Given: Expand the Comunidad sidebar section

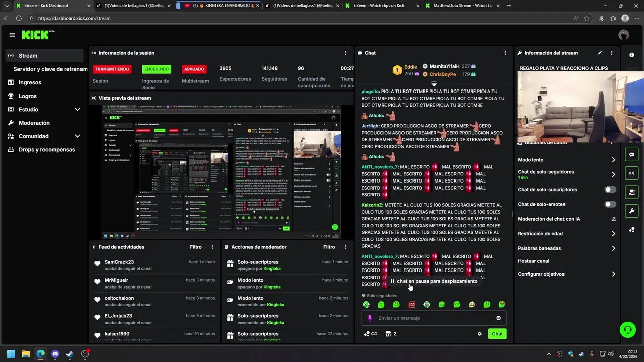Looking at the screenshot, I should coord(44,136).
